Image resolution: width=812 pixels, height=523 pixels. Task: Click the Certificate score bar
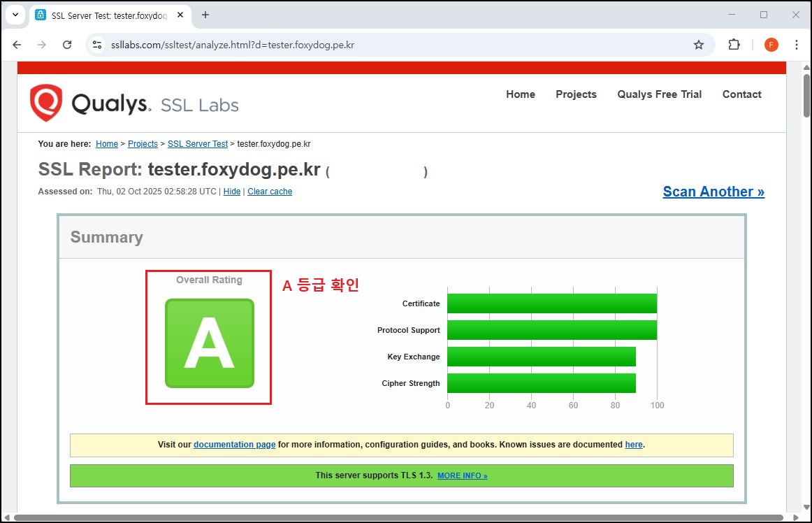(x=552, y=303)
